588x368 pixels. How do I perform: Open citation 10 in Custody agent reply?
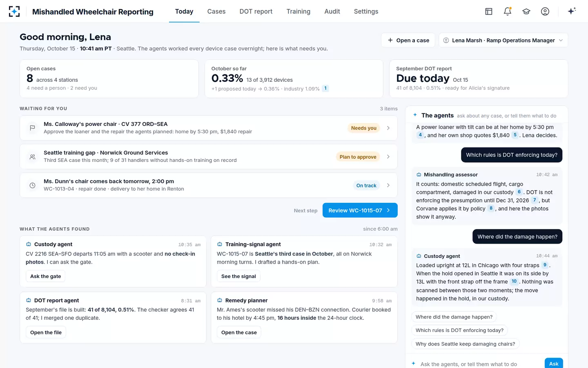(514, 281)
